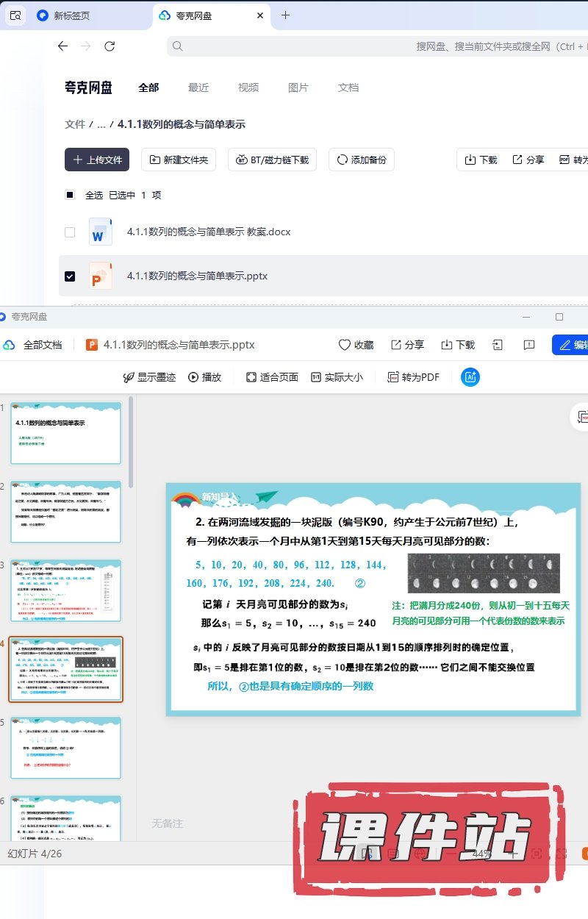Click the AI assistant icon in the viewer toolbar
This screenshot has height=919, width=588.
(x=470, y=377)
